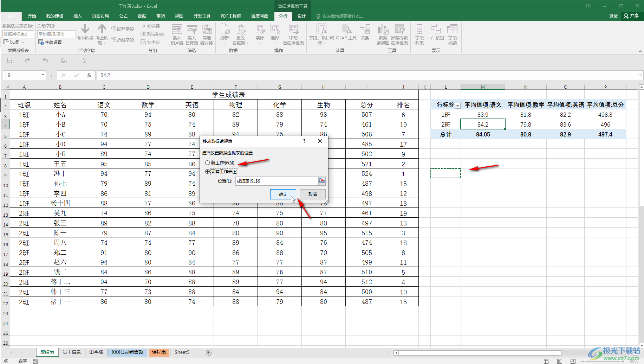Open the Undo history dropdown arrow
This screenshot has width=644, height=364.
tap(52, 60)
